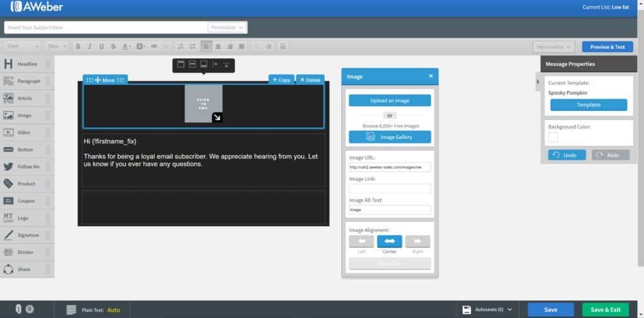Open the text highlight color dropdown
This screenshot has height=318, width=644.
(140, 47)
